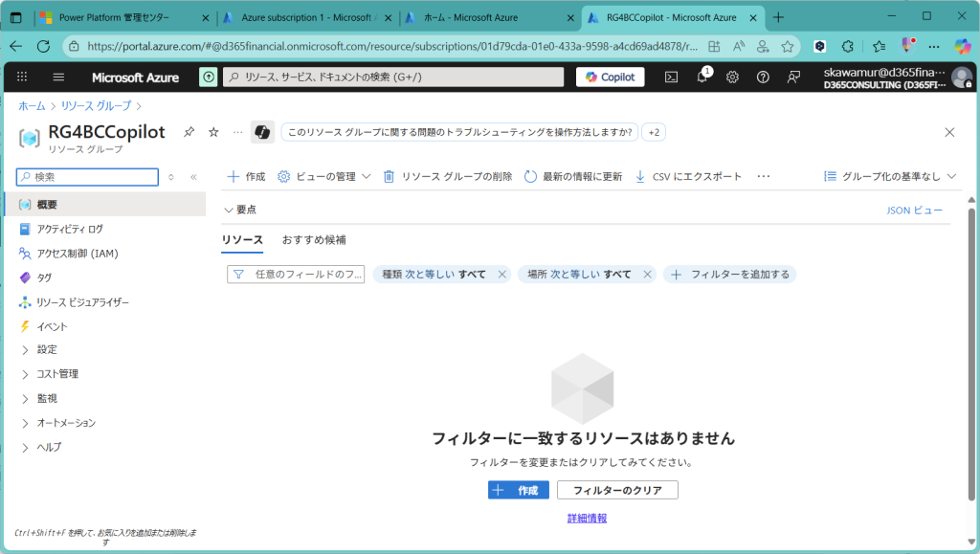980x554 pixels.
Task: Open the notifications bell
Action: pos(702,77)
